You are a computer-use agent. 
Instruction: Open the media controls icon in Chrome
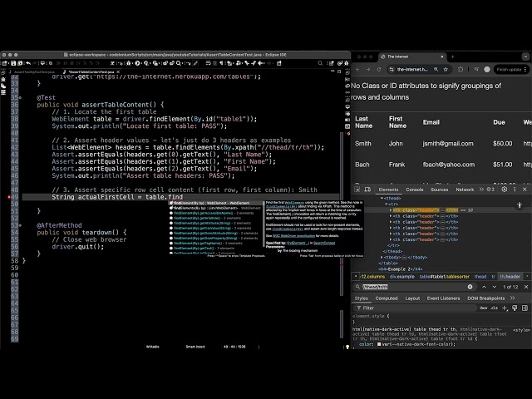coord(476,69)
